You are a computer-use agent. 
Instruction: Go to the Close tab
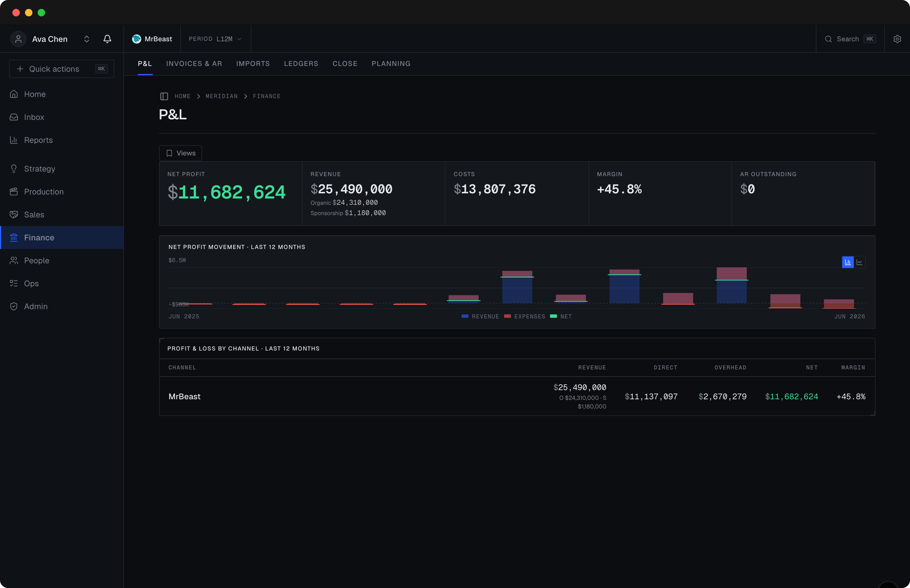tap(345, 63)
